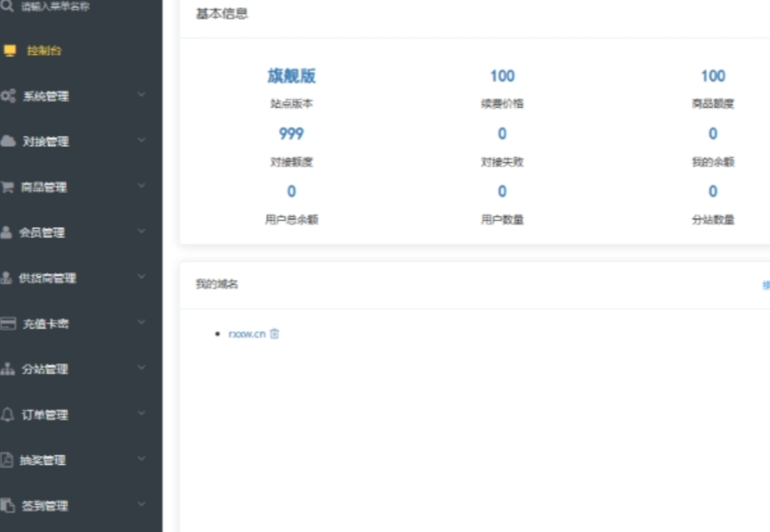Click the 抽奖管理 document icon

(7, 460)
